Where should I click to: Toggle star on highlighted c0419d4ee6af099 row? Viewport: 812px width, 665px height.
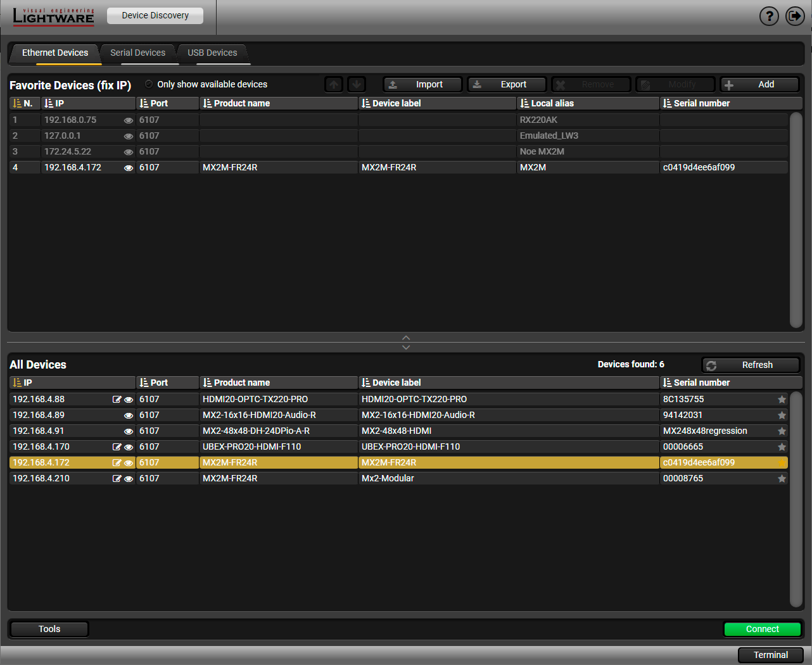point(782,463)
